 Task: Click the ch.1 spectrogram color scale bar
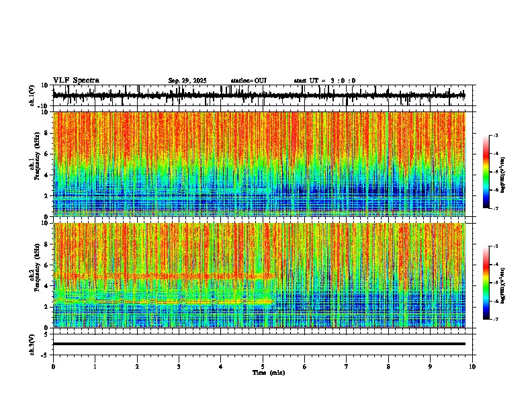pyautogui.click(x=486, y=172)
